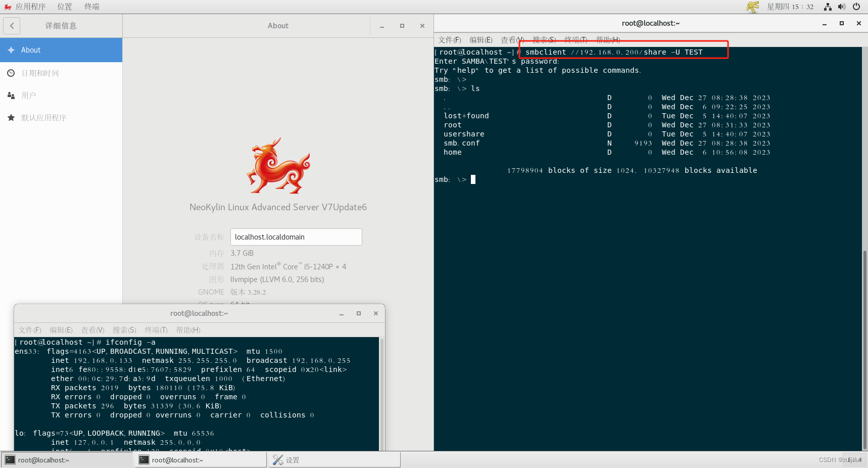
Task: Open the 位置 menu in top bar
Action: point(65,7)
